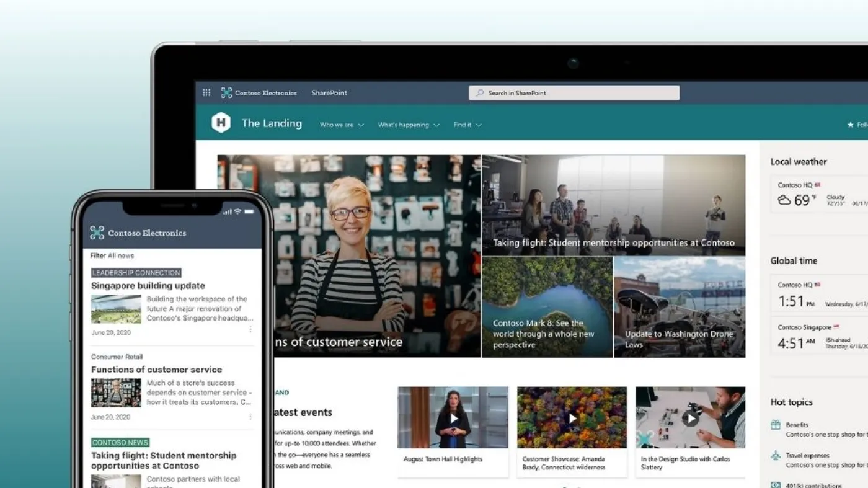Play the Customer Showcase Amanda Brady video
This screenshot has width=868, height=488.
(572, 419)
